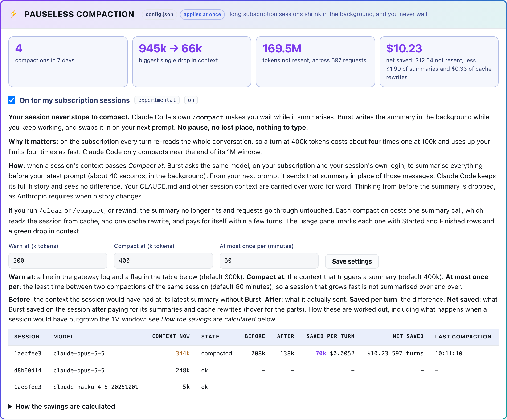Click the 'compacted' state cell
The width and height of the screenshot is (507, 420).
tap(217, 354)
